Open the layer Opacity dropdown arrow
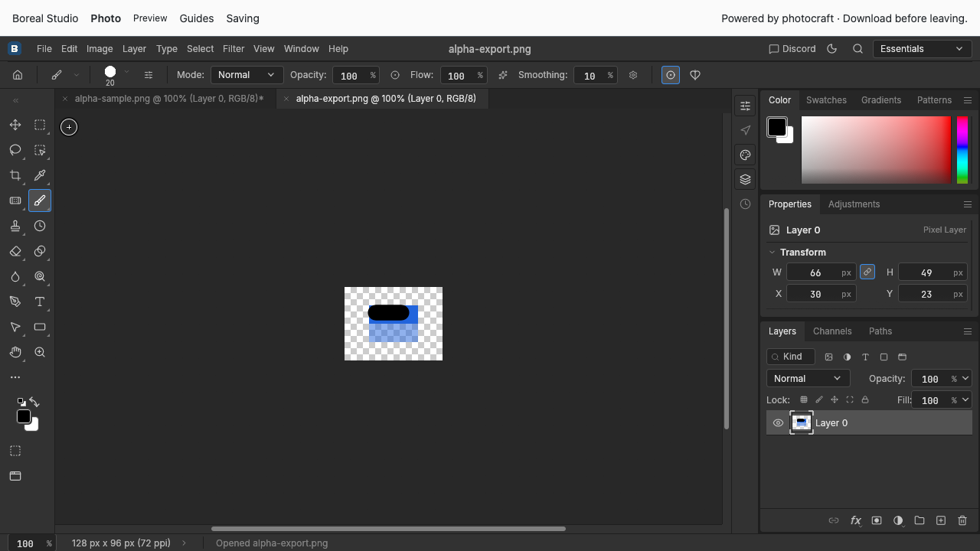 pos(965,378)
